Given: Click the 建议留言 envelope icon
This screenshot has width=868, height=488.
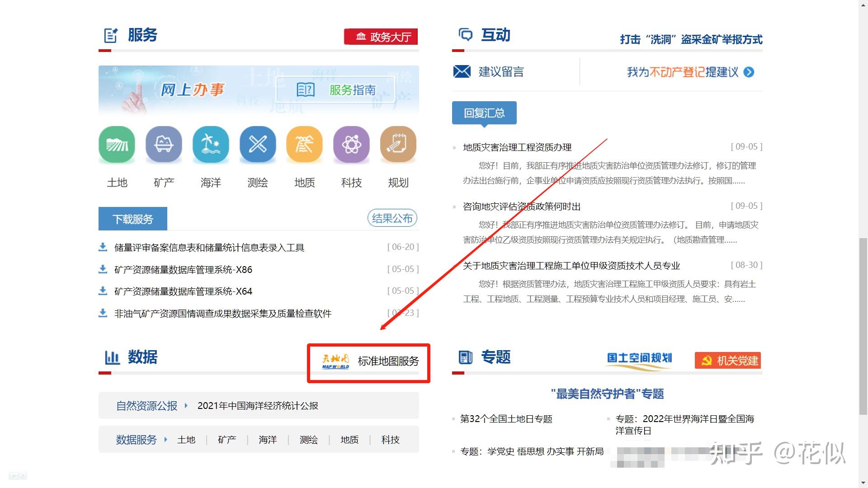Looking at the screenshot, I should coord(462,71).
